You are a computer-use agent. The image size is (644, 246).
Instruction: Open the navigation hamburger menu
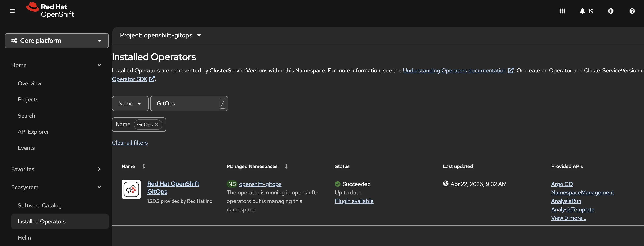pyautogui.click(x=12, y=11)
